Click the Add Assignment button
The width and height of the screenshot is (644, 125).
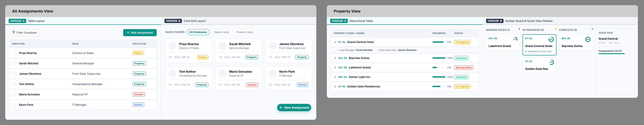[x=140, y=33]
